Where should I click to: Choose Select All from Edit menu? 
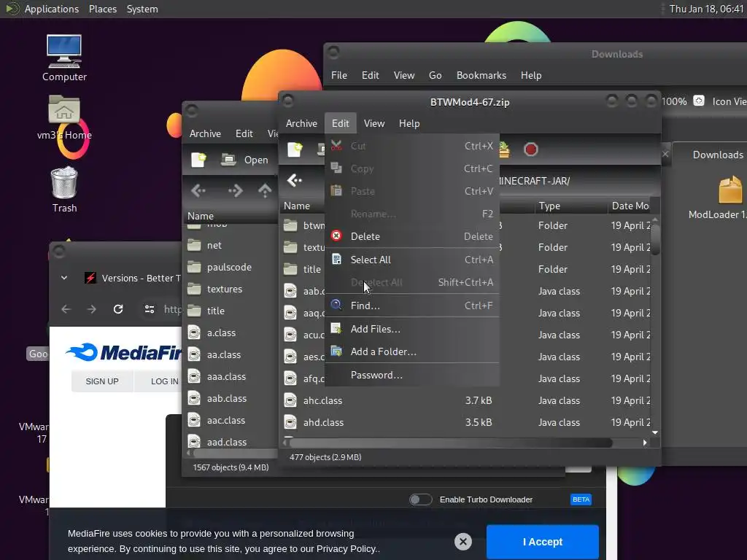[x=412, y=260]
